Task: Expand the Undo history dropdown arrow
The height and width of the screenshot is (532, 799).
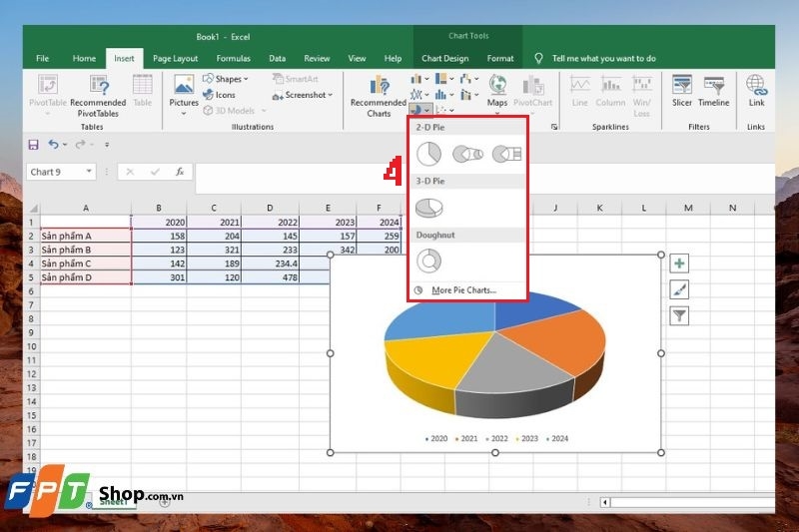Action: point(65,145)
